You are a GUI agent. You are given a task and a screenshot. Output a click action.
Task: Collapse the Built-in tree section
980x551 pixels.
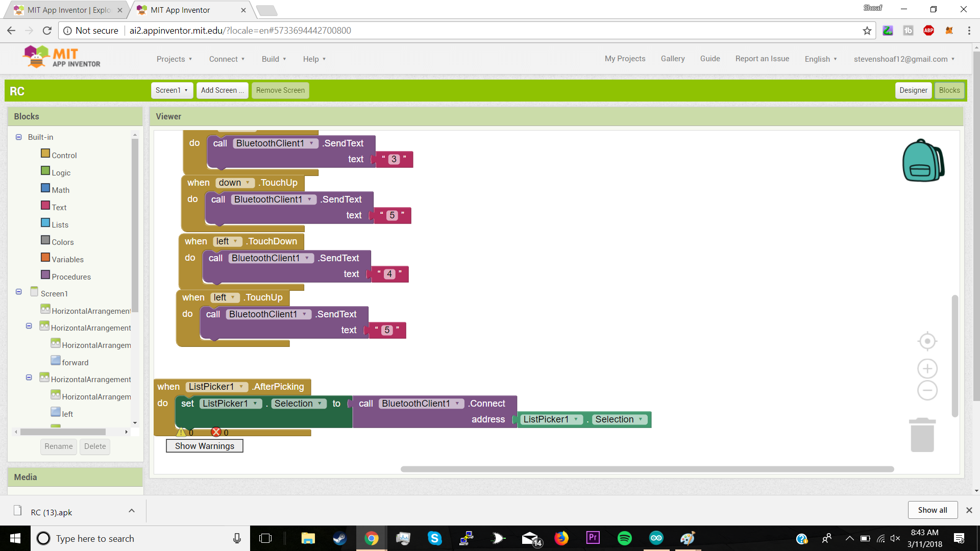tap(19, 137)
